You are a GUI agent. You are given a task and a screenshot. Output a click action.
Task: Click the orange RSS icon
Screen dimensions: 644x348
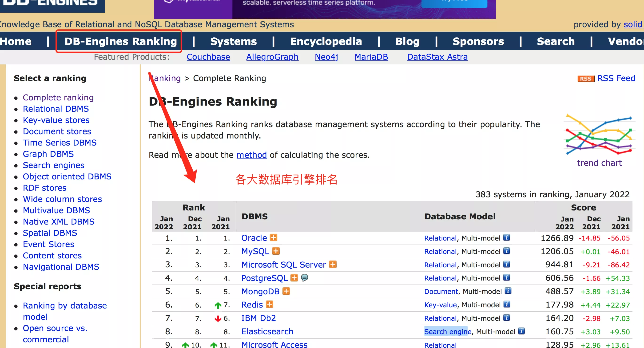[586, 79]
